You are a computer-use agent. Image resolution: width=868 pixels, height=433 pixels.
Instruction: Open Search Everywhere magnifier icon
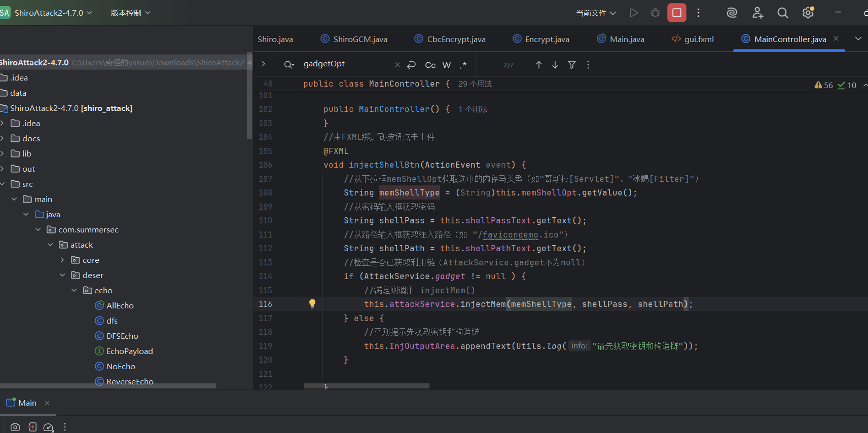click(x=782, y=13)
